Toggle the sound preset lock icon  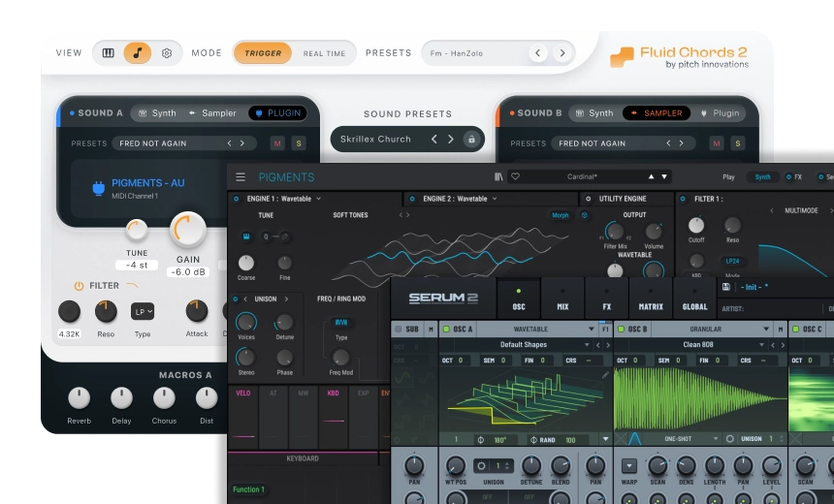470,140
